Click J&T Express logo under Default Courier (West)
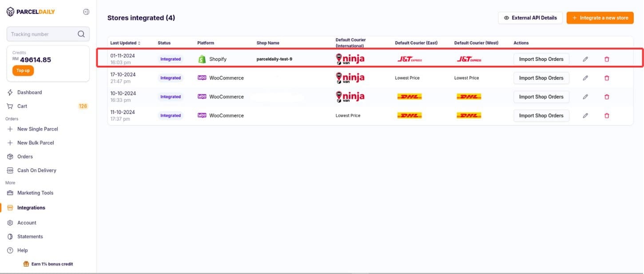This screenshot has width=644, height=274. click(x=469, y=59)
